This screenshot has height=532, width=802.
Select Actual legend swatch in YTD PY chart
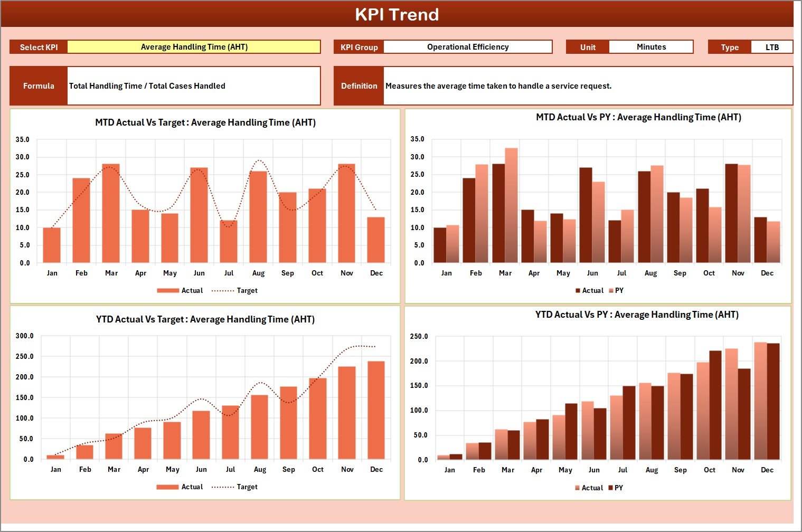578,488
